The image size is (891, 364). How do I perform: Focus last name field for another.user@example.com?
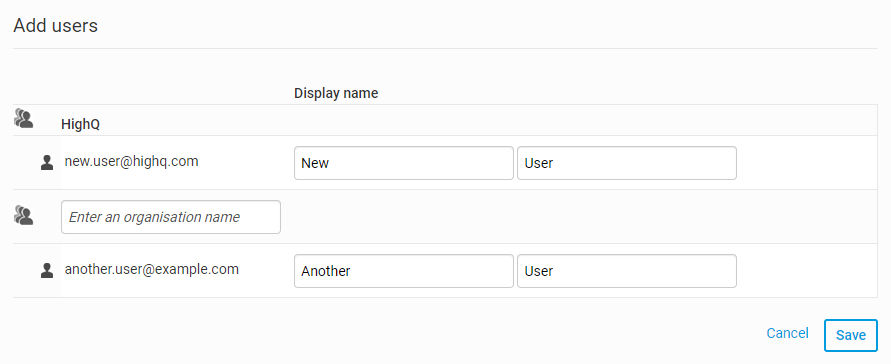tap(627, 271)
